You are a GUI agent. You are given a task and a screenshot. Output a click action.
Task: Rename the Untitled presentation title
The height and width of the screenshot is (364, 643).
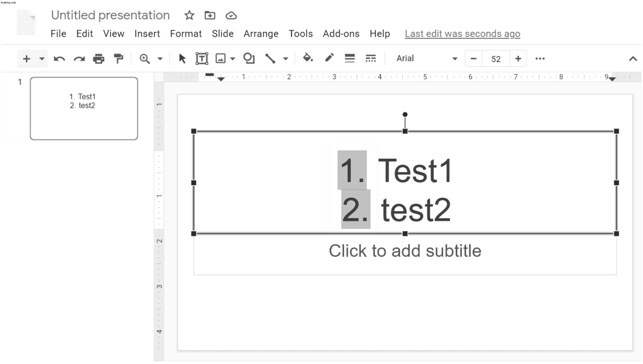click(x=111, y=15)
